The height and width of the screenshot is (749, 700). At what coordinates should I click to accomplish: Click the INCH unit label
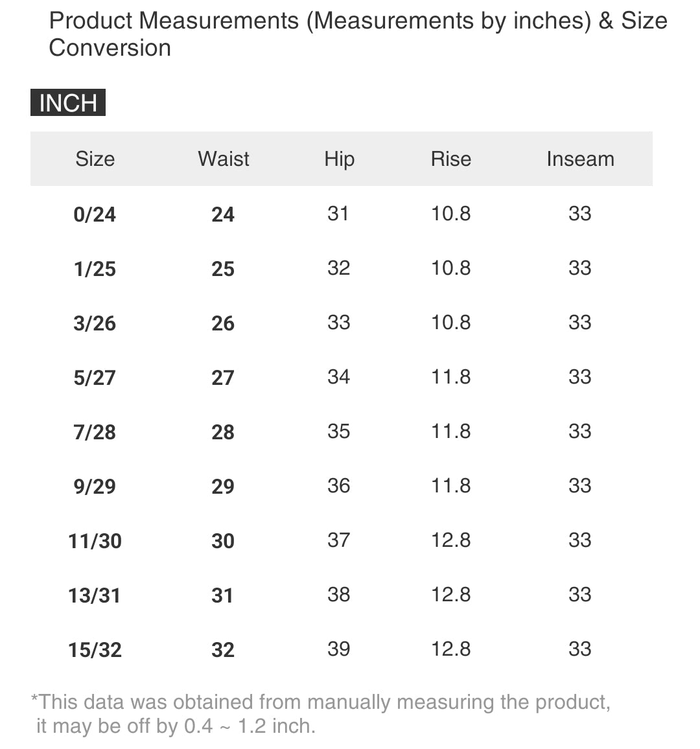68,103
